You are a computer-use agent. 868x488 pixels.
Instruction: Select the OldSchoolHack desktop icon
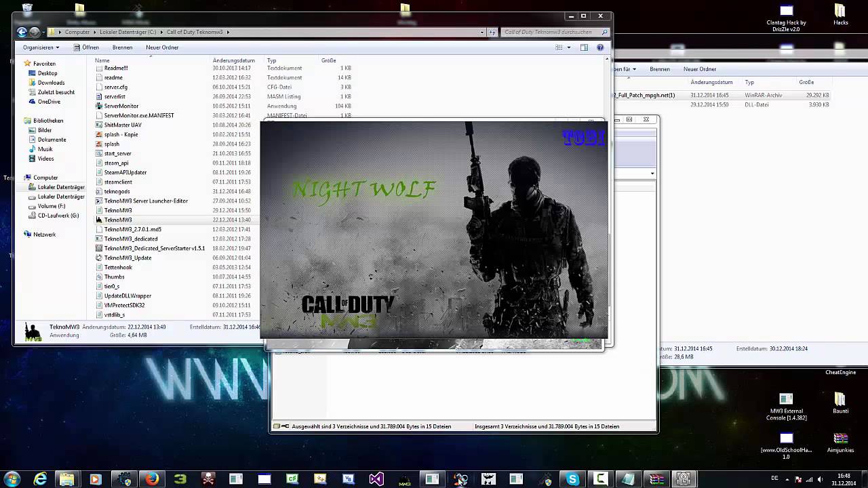[x=786, y=445]
